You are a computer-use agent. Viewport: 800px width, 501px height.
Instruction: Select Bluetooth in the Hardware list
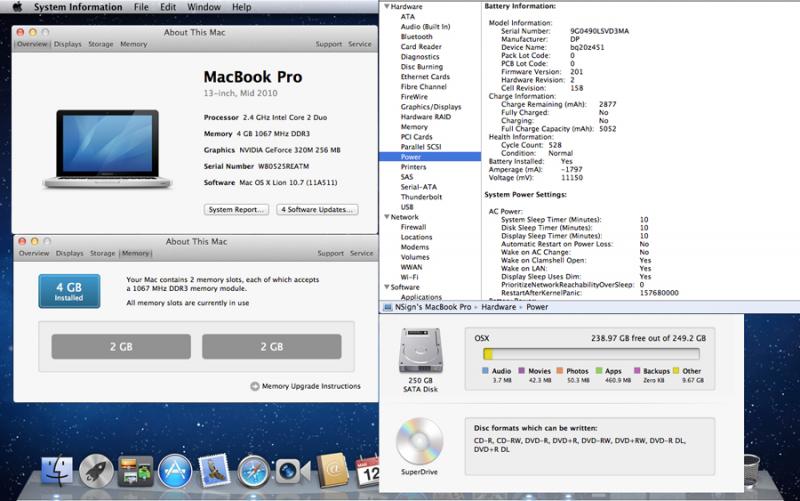(416, 37)
